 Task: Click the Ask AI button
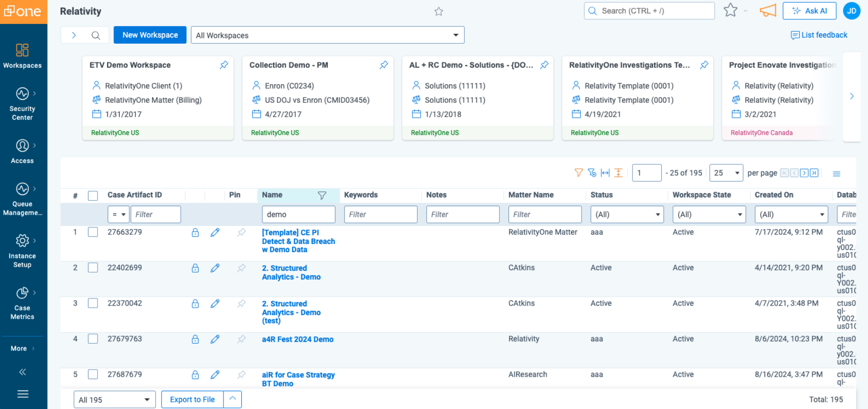[x=809, y=11]
